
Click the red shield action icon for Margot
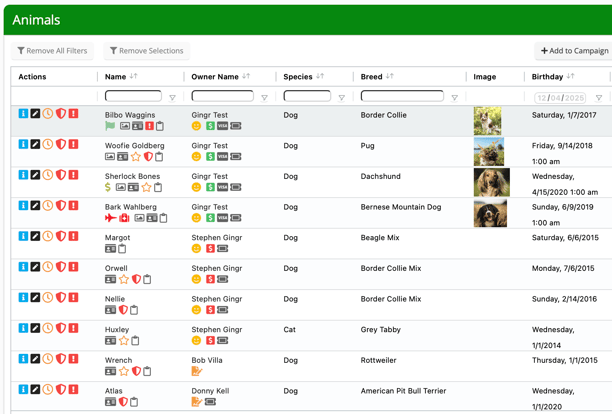60,237
